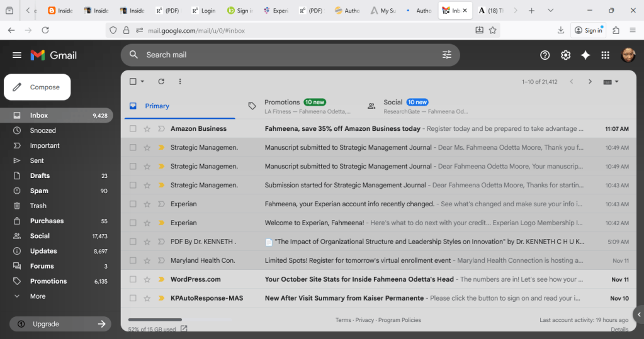Open the More options three-dot menu above the mail list
Screen dimensions: 644x339
coord(180,81)
